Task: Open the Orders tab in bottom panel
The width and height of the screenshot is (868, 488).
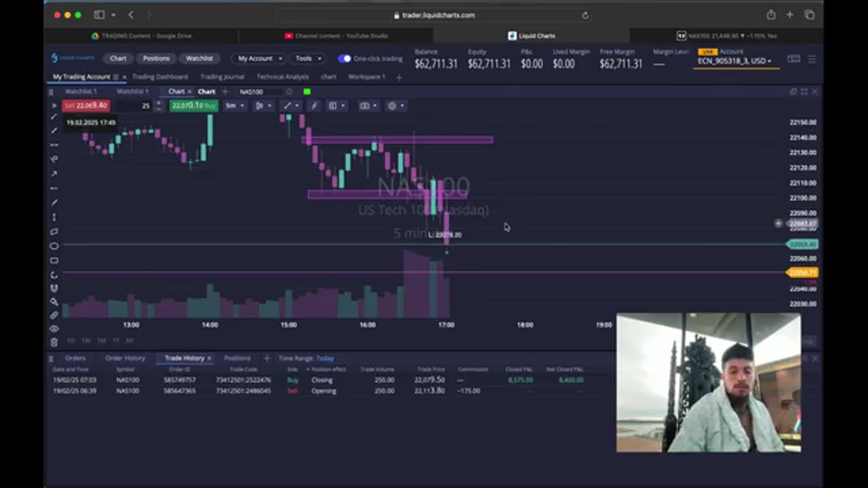Action: [75, 358]
